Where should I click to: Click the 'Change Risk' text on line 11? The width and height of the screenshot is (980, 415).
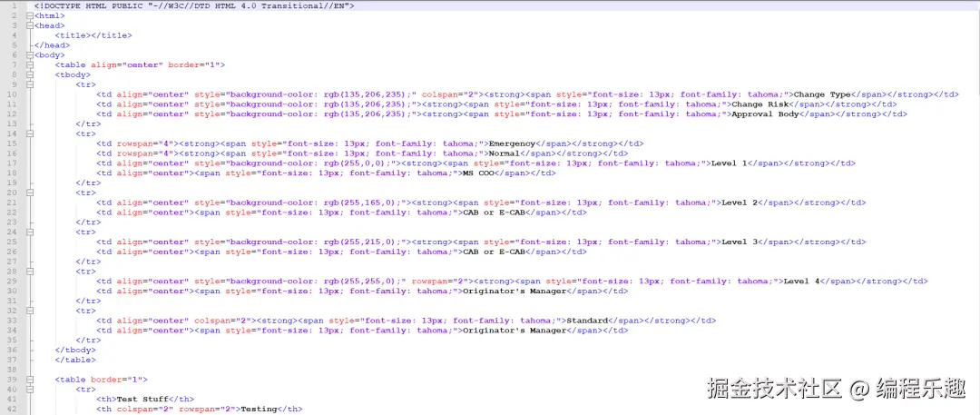click(x=760, y=104)
